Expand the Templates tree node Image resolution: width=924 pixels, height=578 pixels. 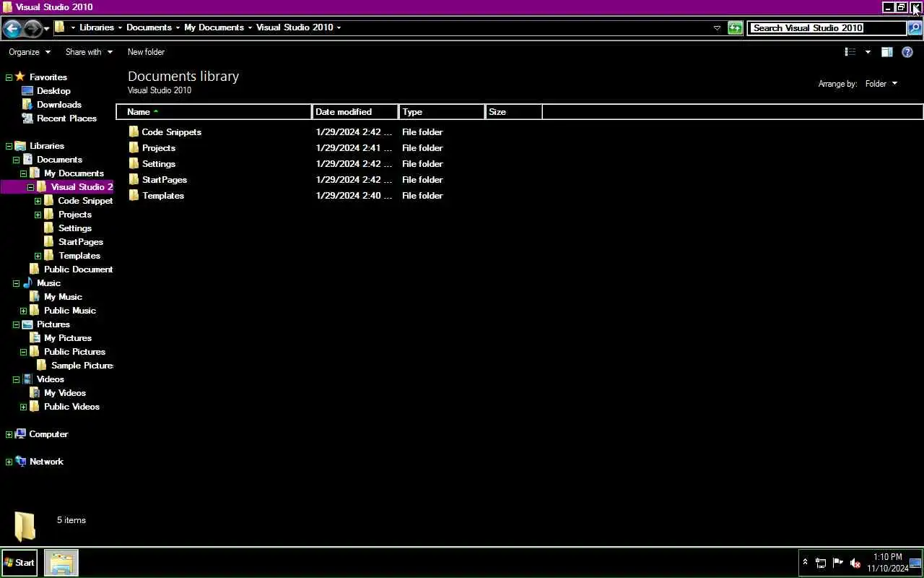[38, 256]
